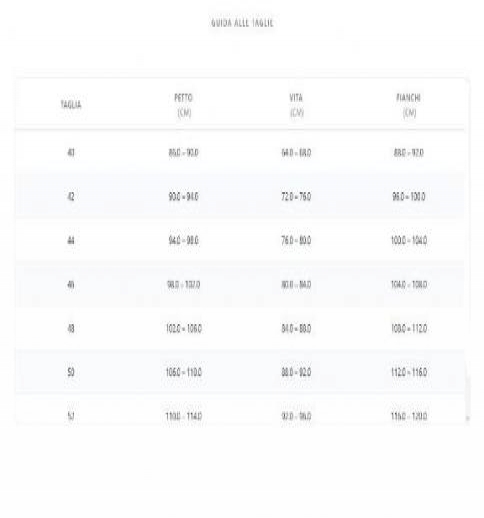
Task: Click size 46 in the Taglia column
Action: click(x=71, y=285)
